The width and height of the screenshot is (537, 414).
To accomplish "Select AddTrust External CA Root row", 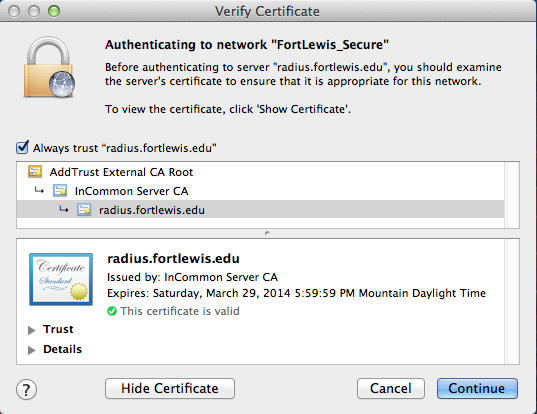I will pyautogui.click(x=260, y=172).
